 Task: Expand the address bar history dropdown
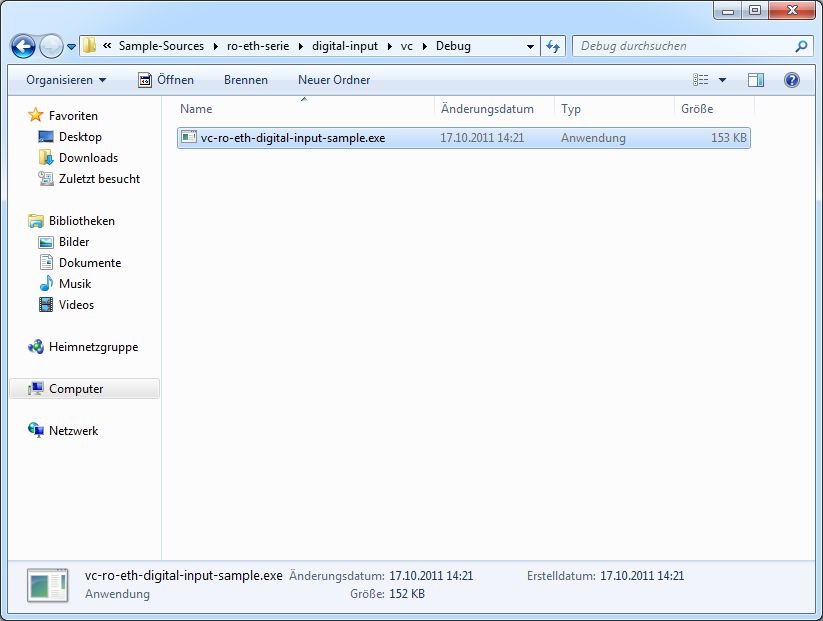[530, 46]
